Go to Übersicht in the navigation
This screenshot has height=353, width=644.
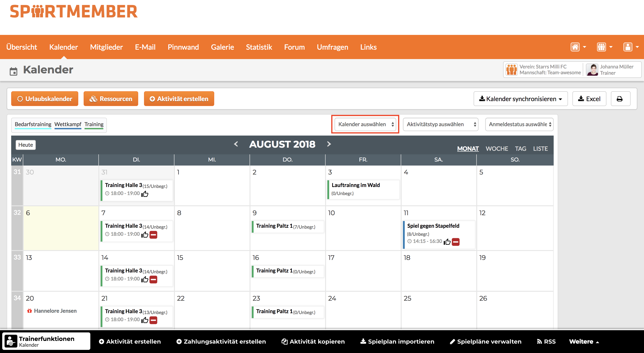pos(22,47)
